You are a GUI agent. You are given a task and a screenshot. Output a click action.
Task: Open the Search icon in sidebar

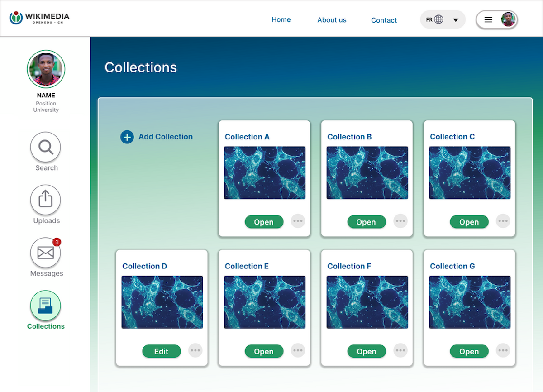46,147
